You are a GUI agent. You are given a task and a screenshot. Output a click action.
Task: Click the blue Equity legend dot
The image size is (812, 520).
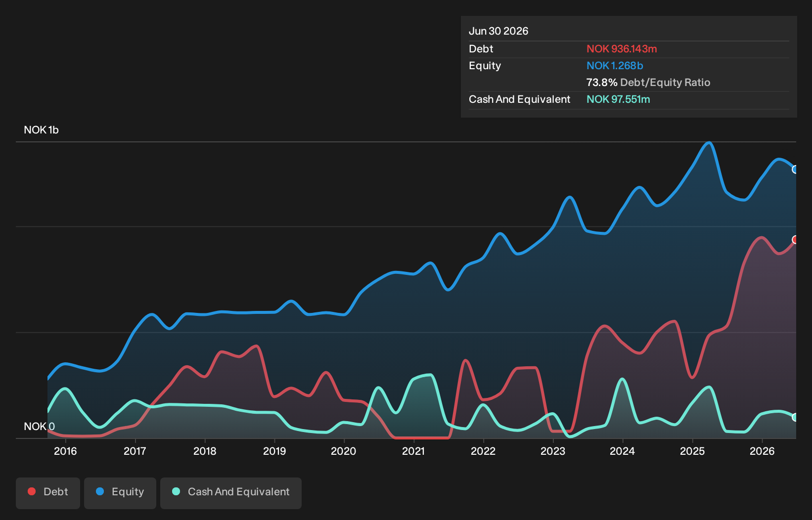pyautogui.click(x=100, y=491)
